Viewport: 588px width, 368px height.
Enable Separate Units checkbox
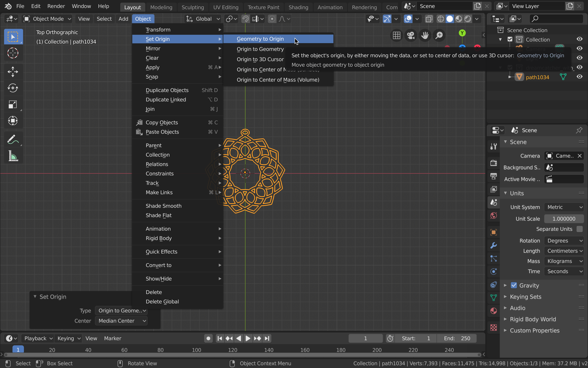point(579,229)
